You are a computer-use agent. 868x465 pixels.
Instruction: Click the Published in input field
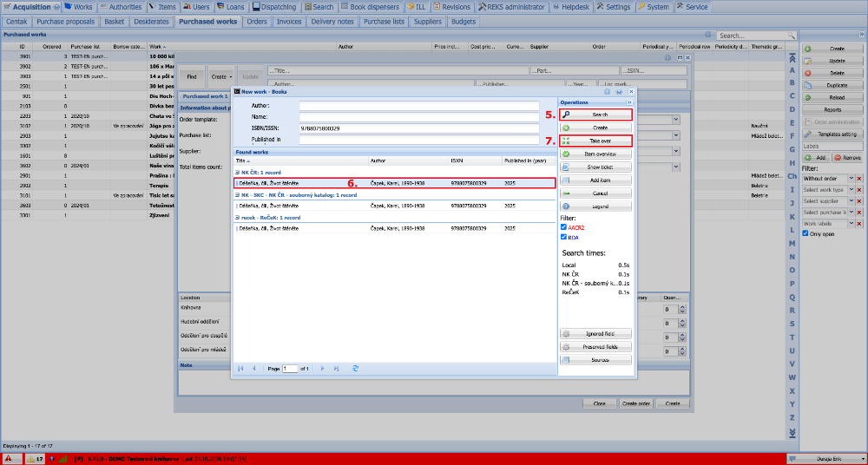tap(419, 140)
